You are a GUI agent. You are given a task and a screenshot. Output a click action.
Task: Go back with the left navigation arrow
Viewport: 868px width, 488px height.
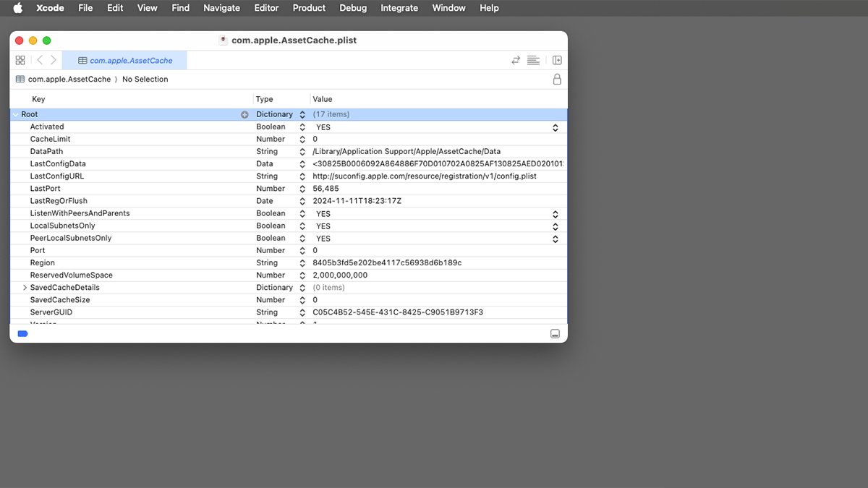[40, 60]
